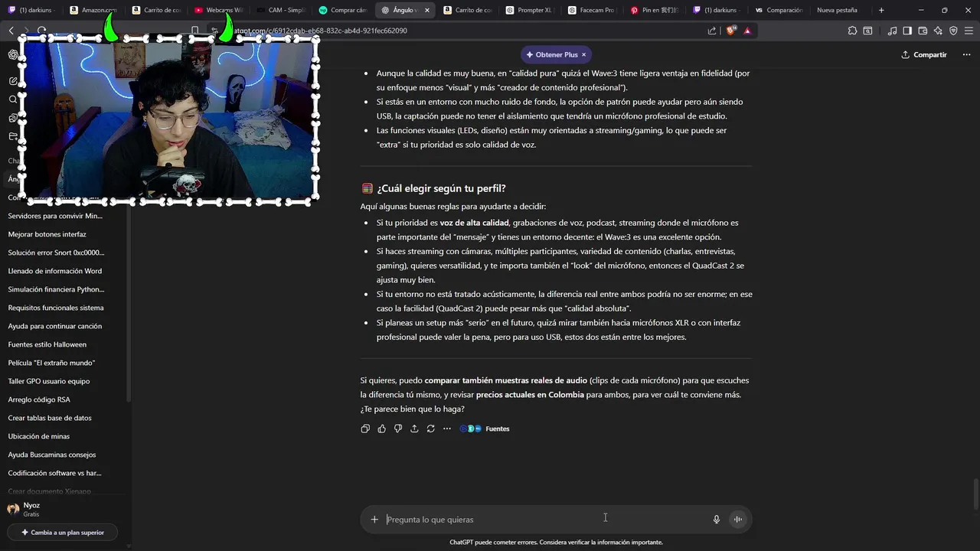Start dictation with the microphone icon
The image size is (980, 551).
[x=717, y=520]
